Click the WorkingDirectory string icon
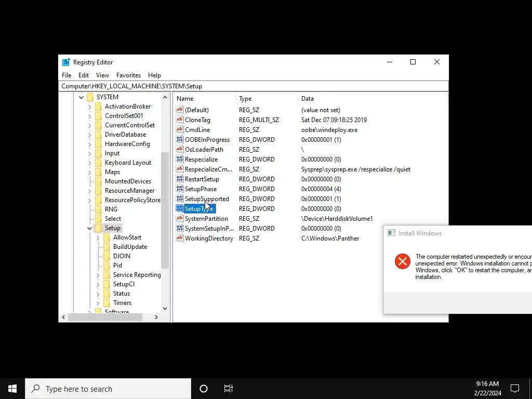Screen dimensions: 532x399 pos(179,238)
